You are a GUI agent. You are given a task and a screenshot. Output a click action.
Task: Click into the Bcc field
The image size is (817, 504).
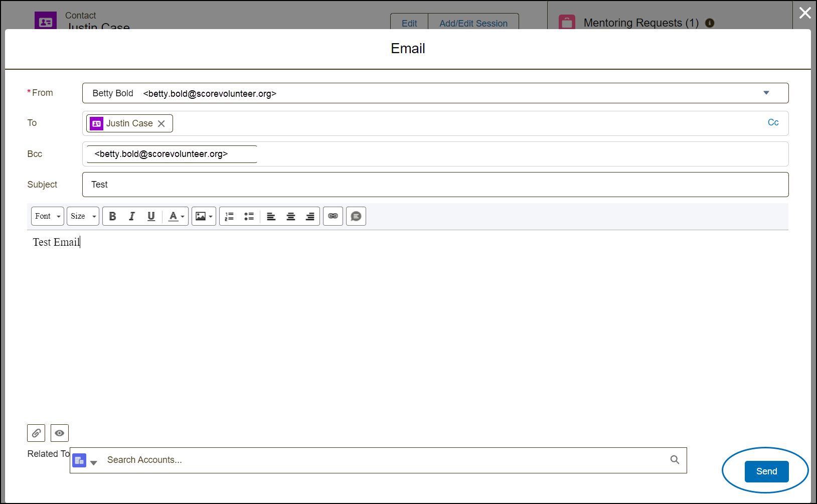click(x=435, y=154)
